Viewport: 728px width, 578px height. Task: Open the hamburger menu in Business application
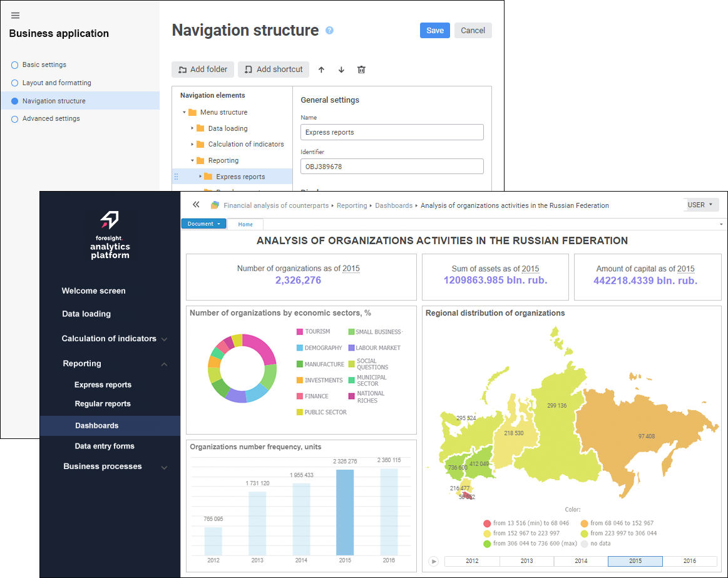(x=15, y=15)
